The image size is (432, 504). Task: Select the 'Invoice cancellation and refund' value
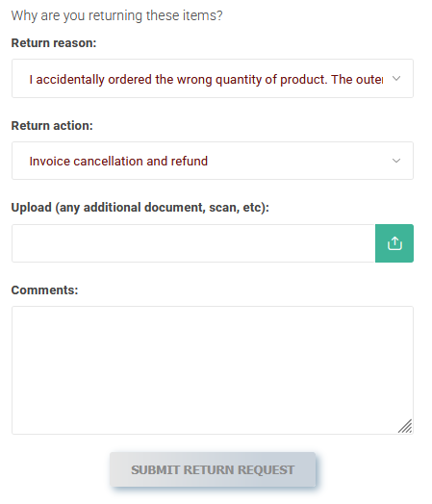pyautogui.click(x=118, y=161)
